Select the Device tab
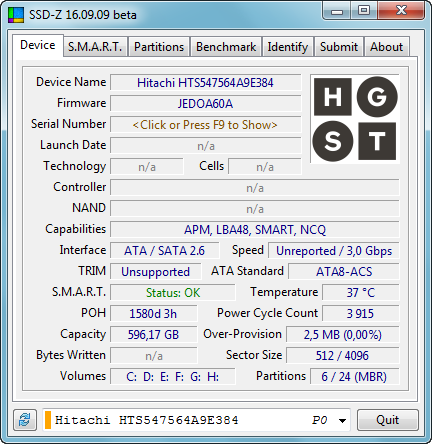432x444 pixels. 38,45
